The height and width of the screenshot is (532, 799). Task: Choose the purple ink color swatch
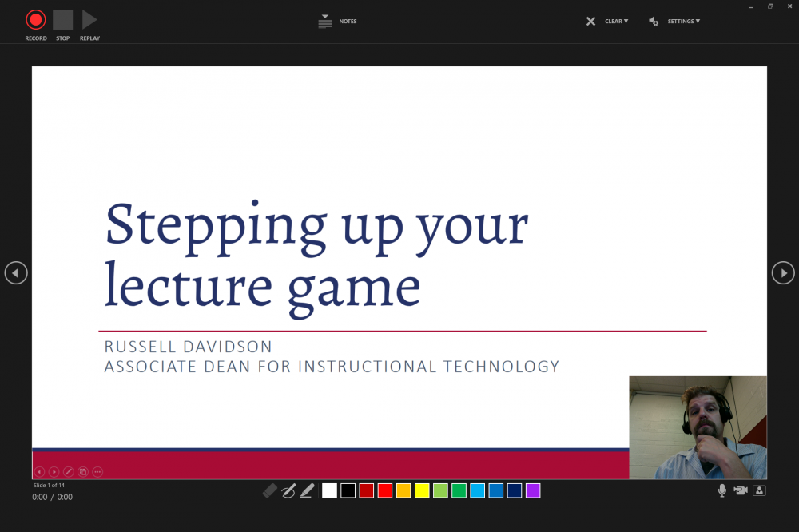533,490
